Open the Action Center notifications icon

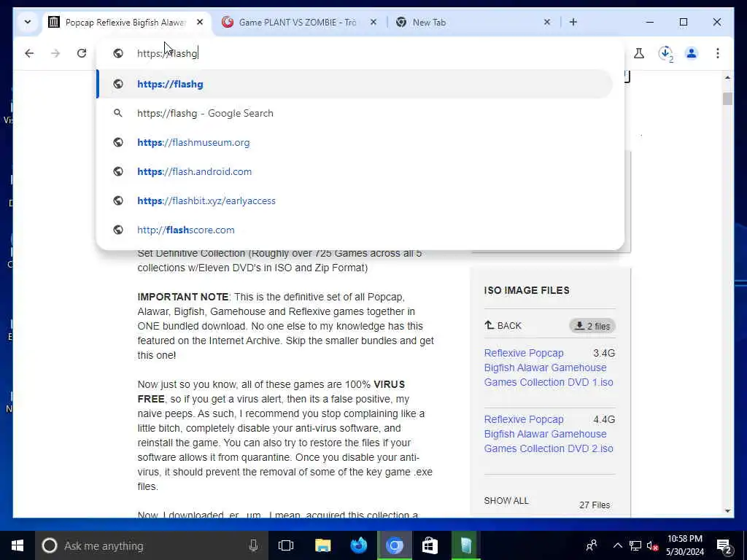[x=724, y=546]
